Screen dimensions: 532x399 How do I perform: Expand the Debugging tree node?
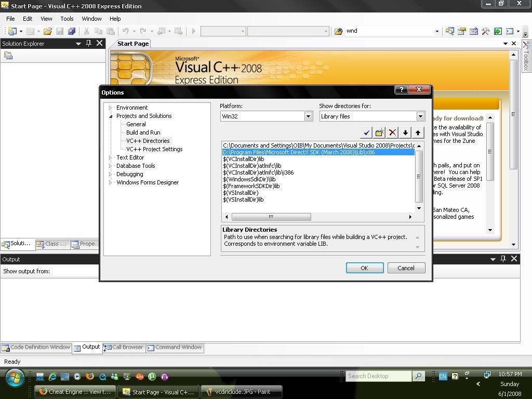[x=110, y=174]
